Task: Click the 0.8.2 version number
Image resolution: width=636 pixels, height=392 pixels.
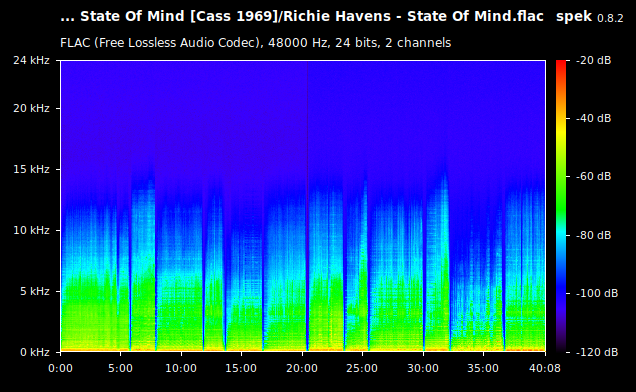Action: click(610, 18)
